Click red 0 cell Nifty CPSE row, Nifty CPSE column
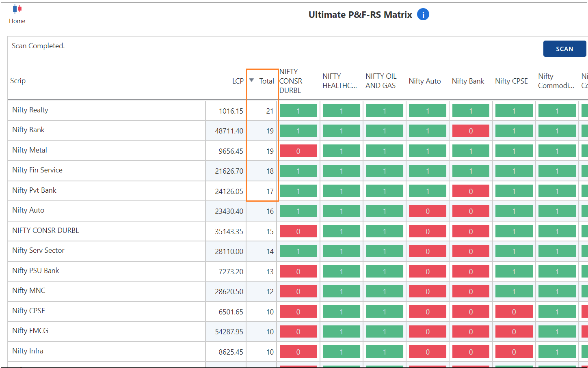 (514, 312)
